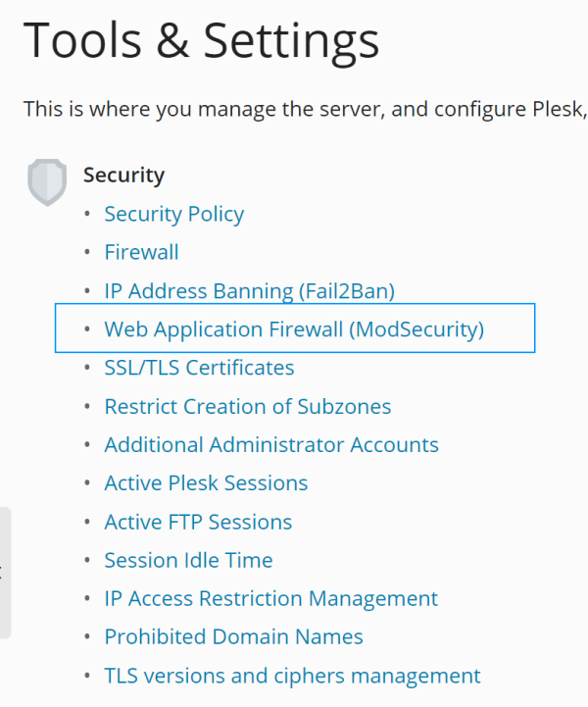Click the bullet beside Firewall

[x=88, y=252]
